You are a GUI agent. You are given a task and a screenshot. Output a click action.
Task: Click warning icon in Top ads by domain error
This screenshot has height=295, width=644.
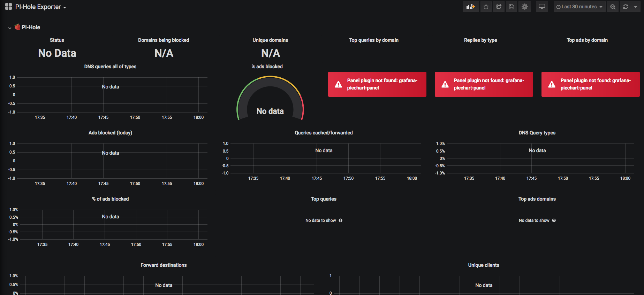point(552,84)
